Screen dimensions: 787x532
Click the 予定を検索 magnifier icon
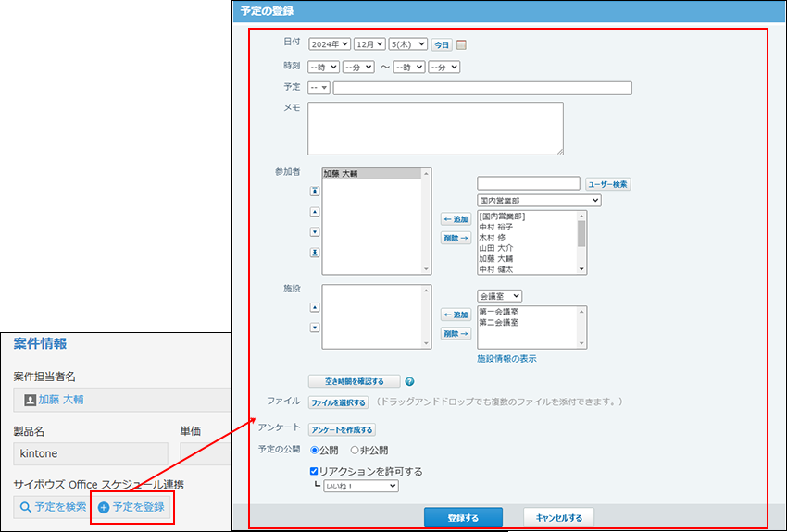pyautogui.click(x=26, y=507)
